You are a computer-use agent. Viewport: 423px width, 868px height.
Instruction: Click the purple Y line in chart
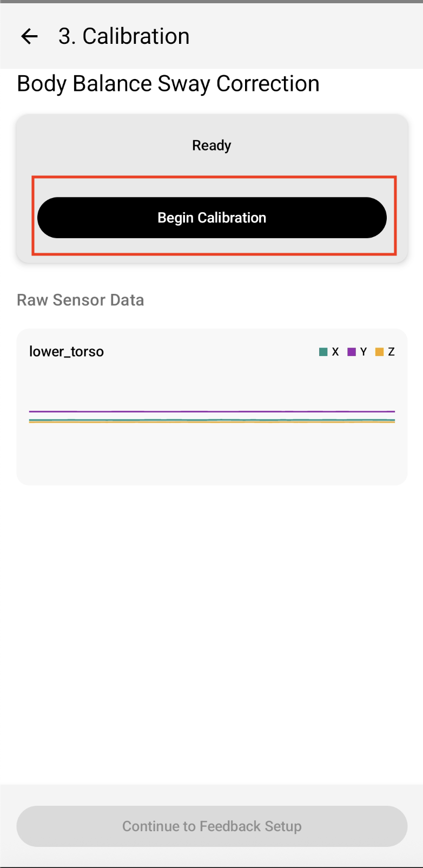pyautogui.click(x=212, y=412)
